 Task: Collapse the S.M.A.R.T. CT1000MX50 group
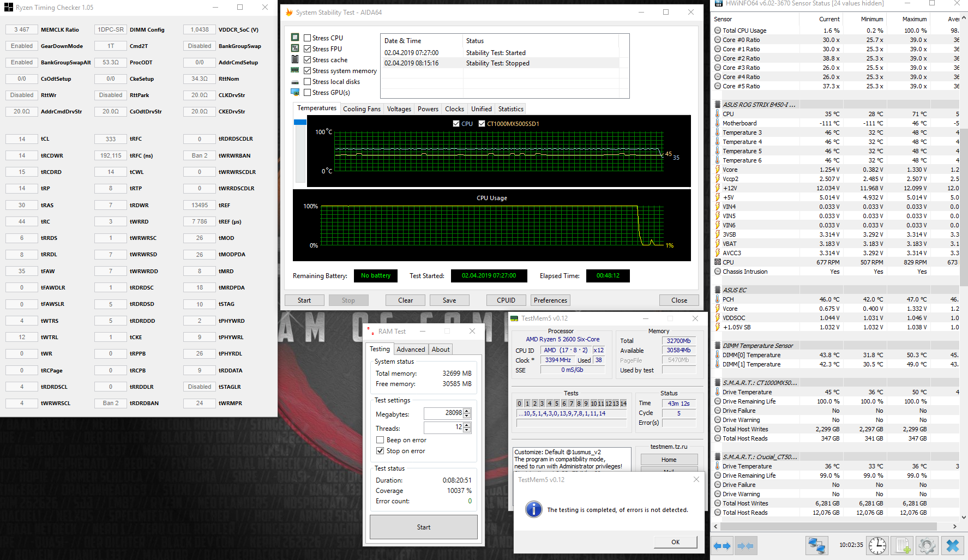(x=718, y=383)
